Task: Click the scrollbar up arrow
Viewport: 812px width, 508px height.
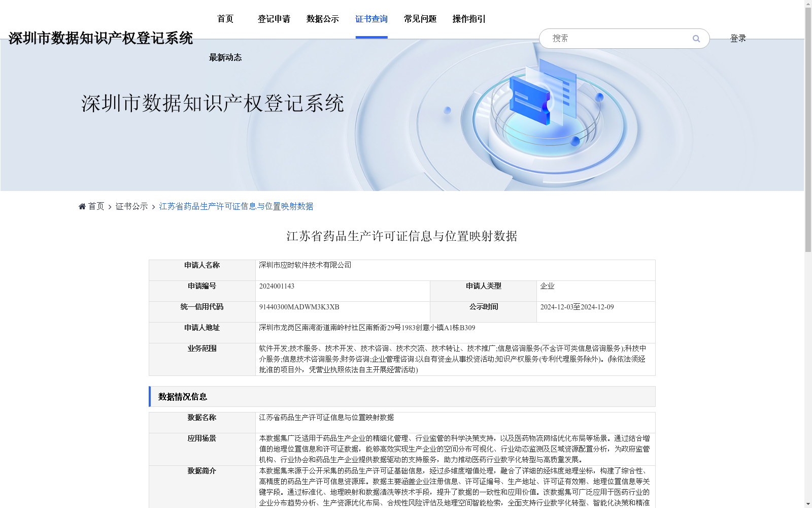Action: (x=808, y=4)
